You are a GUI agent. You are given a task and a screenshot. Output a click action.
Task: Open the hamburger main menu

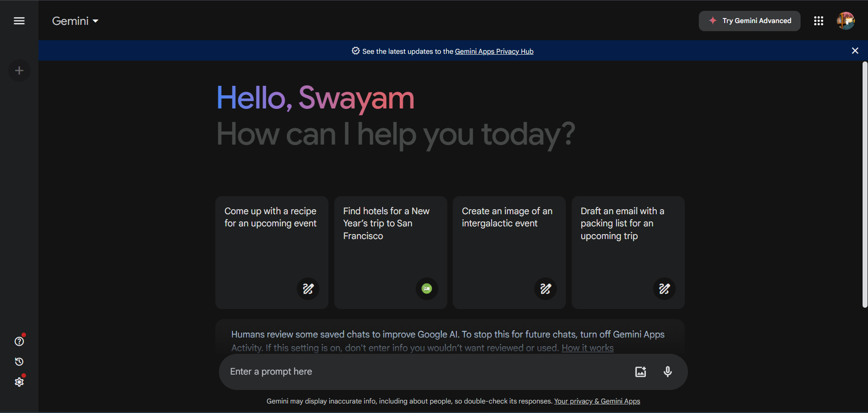pos(19,21)
